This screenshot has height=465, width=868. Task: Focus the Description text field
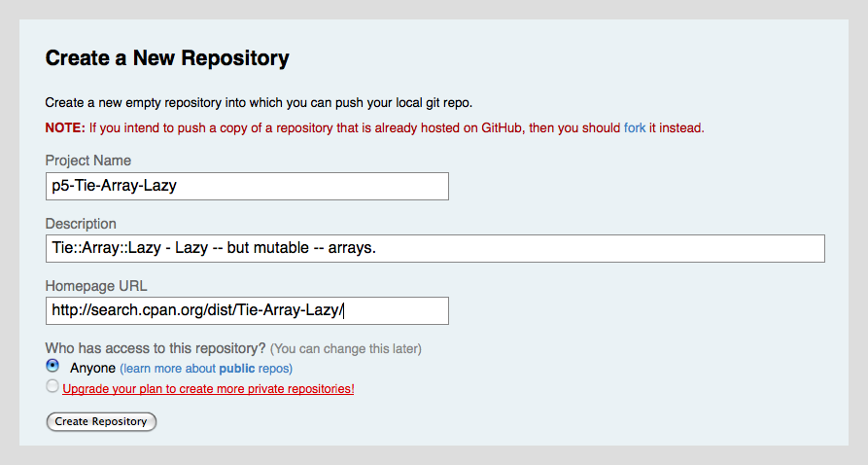[435, 248]
